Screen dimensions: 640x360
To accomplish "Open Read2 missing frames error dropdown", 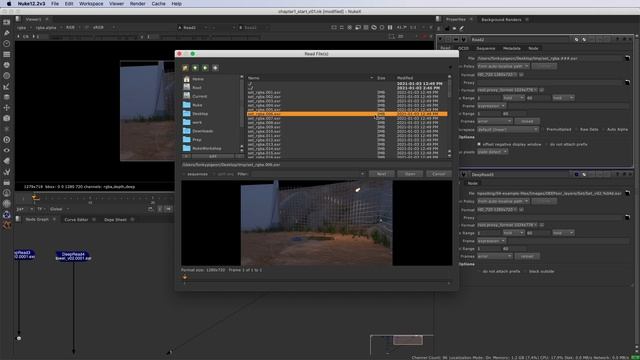I will point(494,121).
